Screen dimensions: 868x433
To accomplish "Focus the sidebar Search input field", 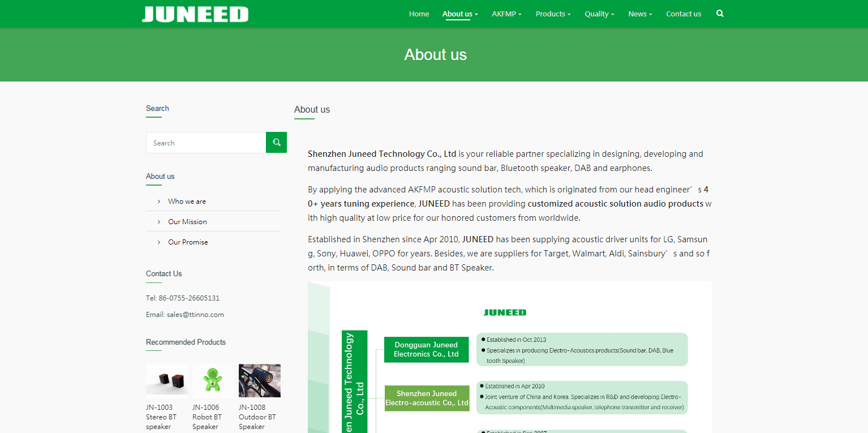I will (206, 143).
